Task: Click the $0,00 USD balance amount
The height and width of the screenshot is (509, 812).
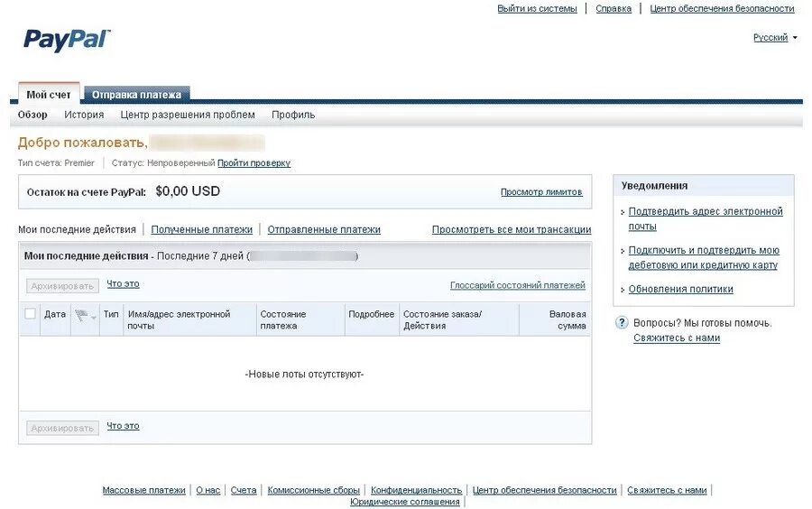Action: pos(188,191)
